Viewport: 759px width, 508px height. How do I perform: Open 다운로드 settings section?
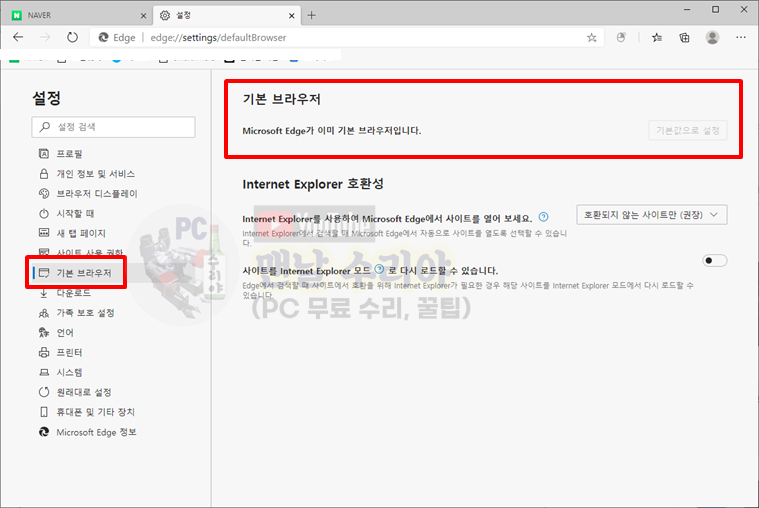pos(74,293)
